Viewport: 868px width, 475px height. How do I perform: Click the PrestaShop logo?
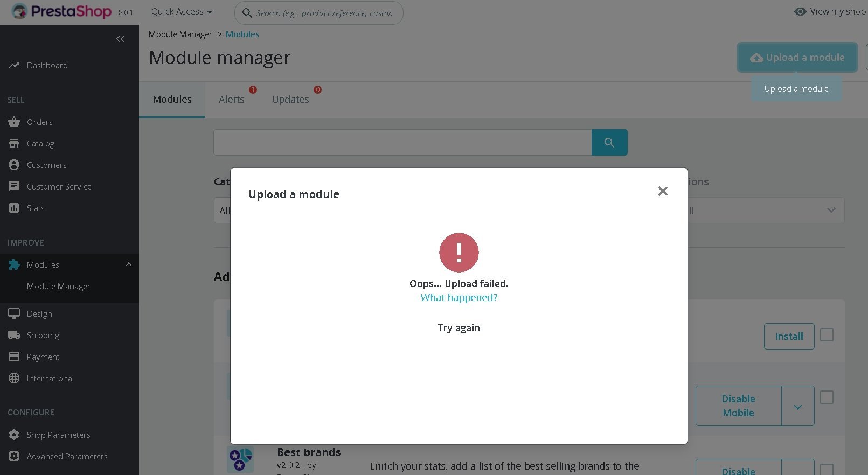point(61,11)
